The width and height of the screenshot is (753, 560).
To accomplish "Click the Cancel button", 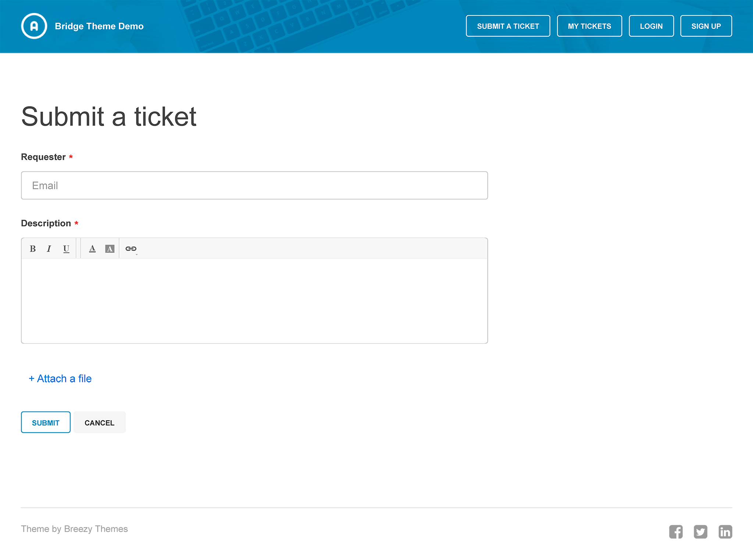I will click(x=100, y=422).
